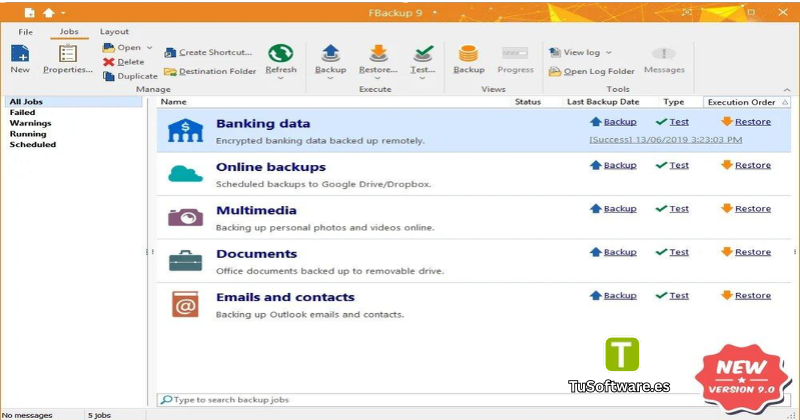This screenshot has height=420, width=800.
Task: Click the search backup jobs field
Action: [474, 400]
